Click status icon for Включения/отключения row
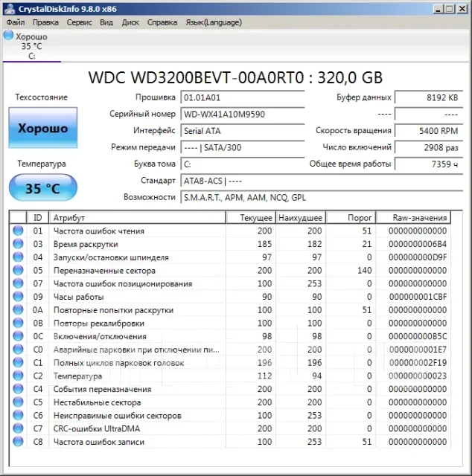The height and width of the screenshot is (476, 472). (18, 335)
